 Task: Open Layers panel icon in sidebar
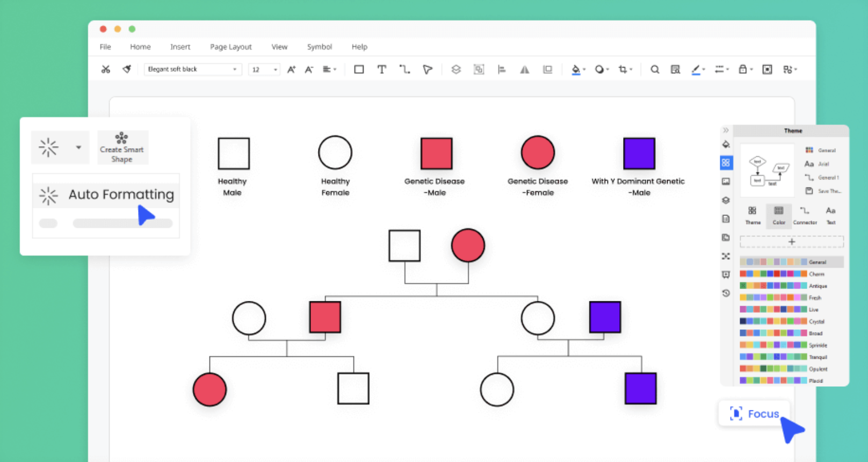point(726,200)
